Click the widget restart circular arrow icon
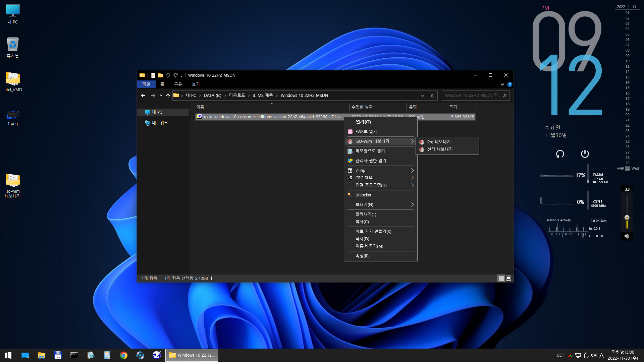Viewport: 644px width, 362px height. point(560,154)
